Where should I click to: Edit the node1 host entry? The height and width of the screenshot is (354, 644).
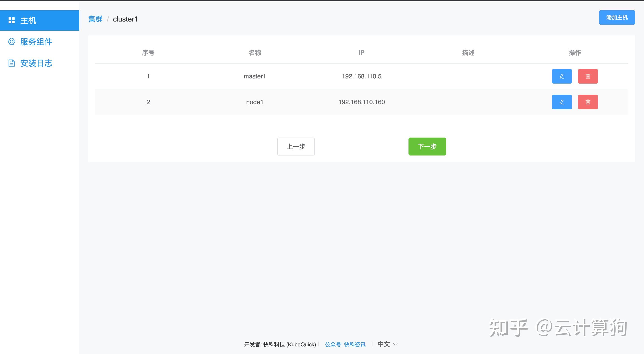562,102
